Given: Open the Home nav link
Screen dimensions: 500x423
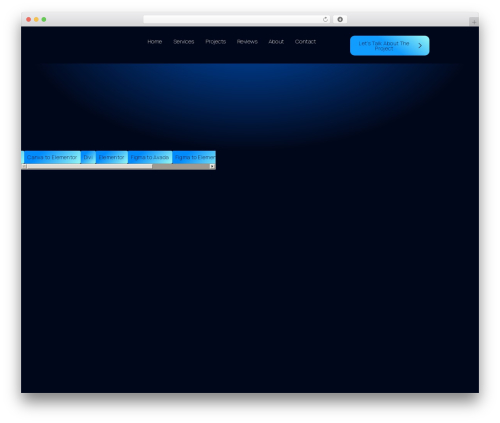Looking at the screenshot, I should coord(155,42).
